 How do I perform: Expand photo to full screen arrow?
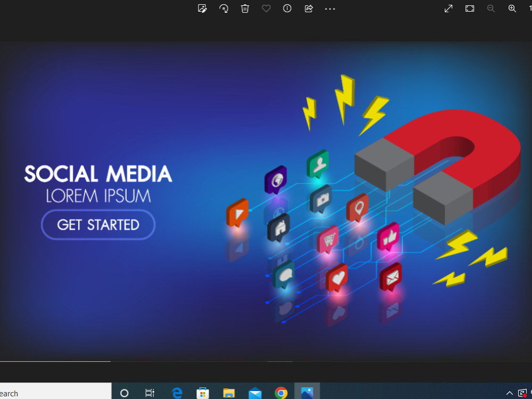click(448, 9)
